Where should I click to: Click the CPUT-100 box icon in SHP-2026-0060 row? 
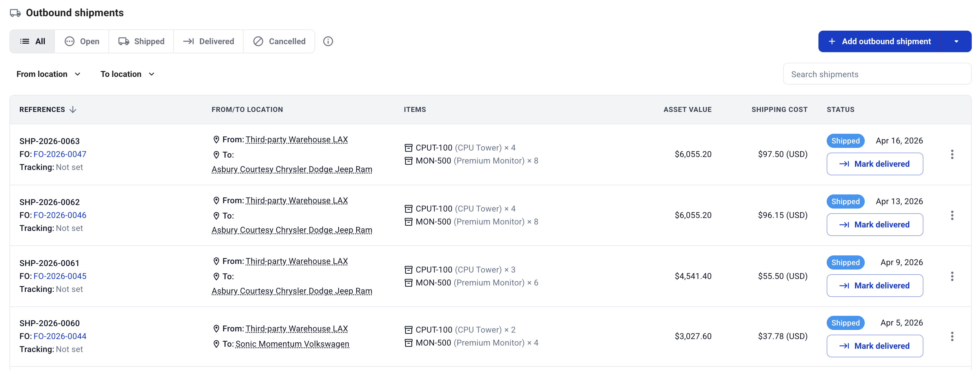tap(408, 330)
